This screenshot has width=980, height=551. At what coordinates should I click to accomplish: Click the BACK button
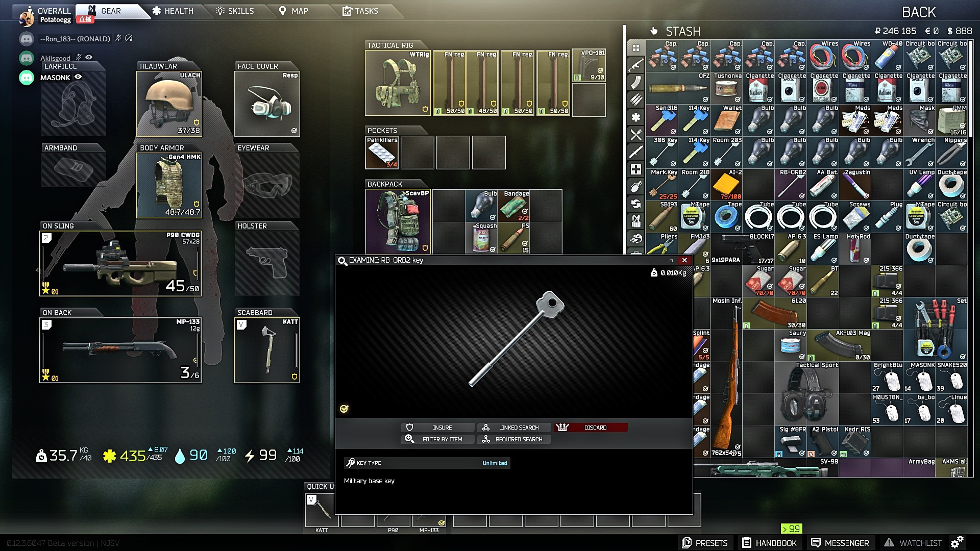point(919,12)
